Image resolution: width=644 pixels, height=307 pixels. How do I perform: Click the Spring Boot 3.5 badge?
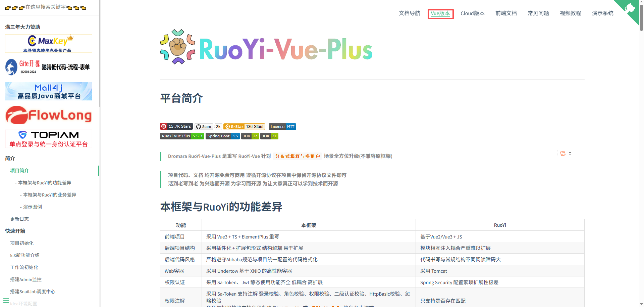click(x=223, y=136)
